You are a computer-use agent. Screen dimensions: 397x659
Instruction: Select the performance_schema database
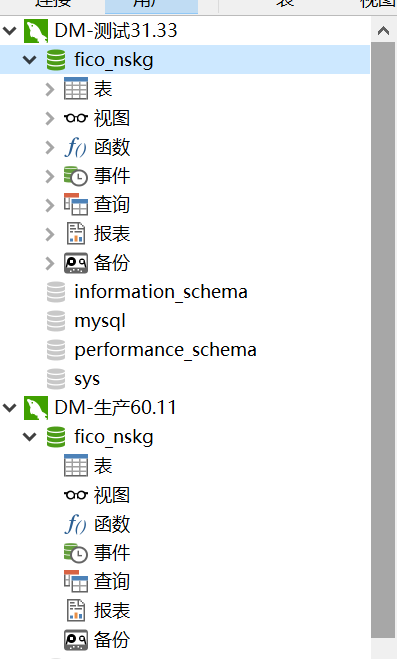point(166,350)
